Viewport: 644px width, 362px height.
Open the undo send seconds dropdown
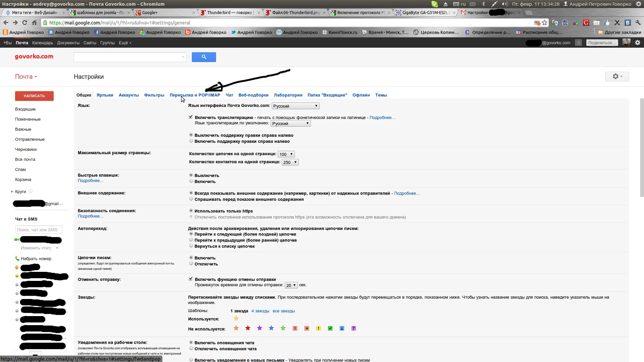point(291,285)
